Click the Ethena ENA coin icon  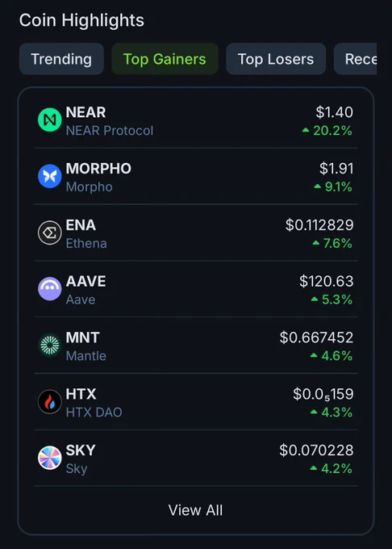click(50, 233)
